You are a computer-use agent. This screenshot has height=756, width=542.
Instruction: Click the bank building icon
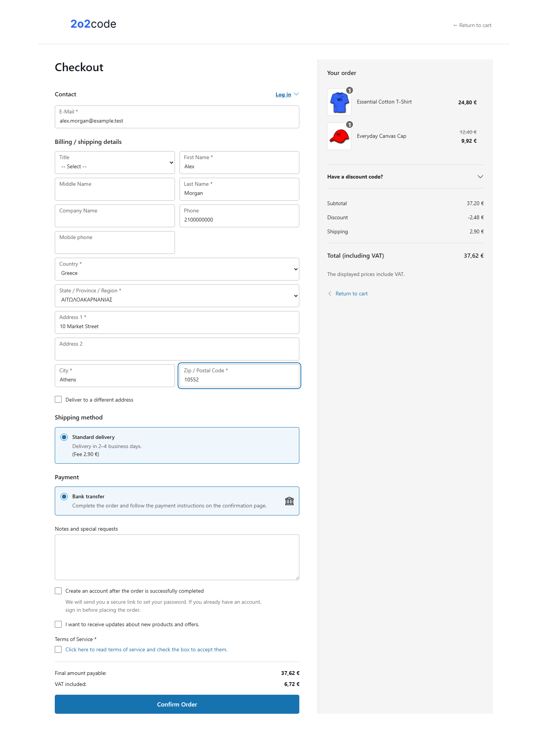(x=289, y=501)
